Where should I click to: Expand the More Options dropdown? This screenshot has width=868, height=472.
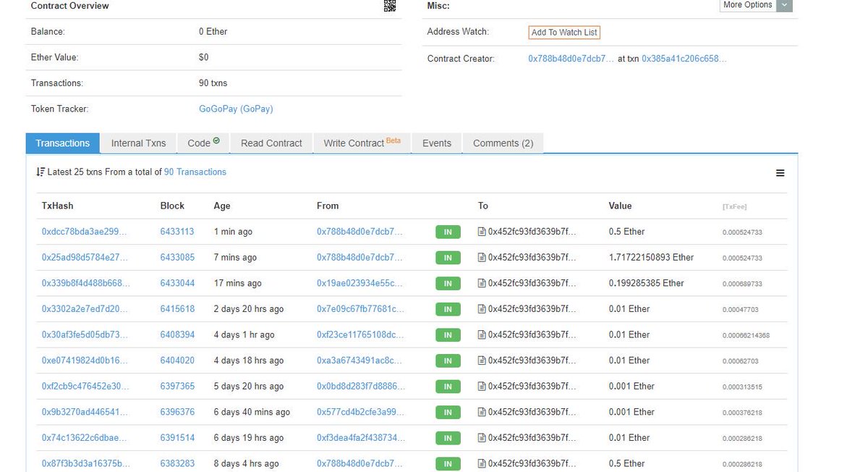point(757,5)
